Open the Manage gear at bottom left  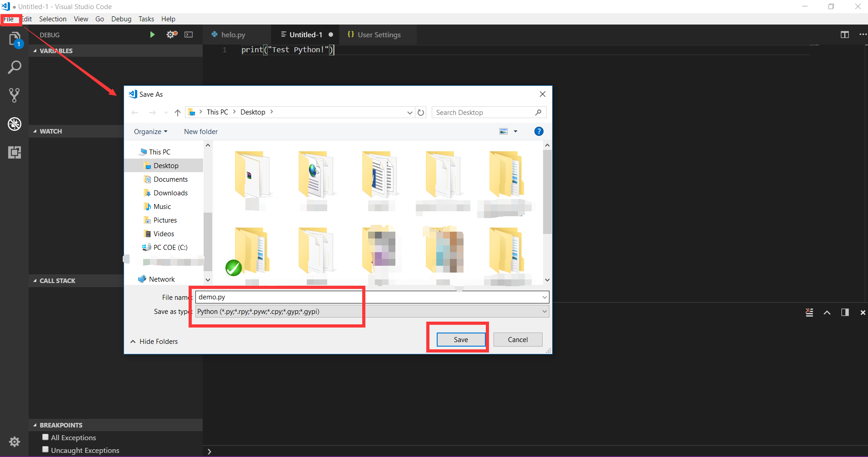click(15, 442)
